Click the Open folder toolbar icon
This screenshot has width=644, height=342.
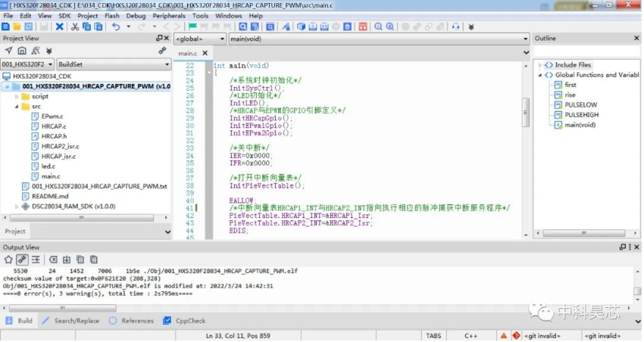(x=17, y=26)
